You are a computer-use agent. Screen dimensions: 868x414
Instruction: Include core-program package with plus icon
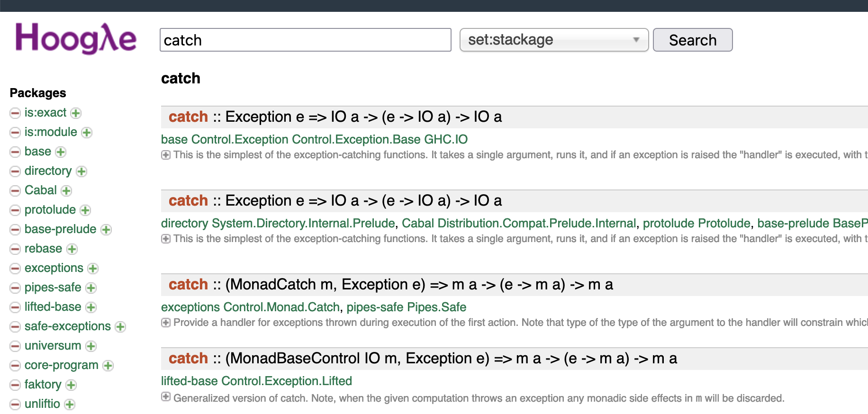point(108,366)
